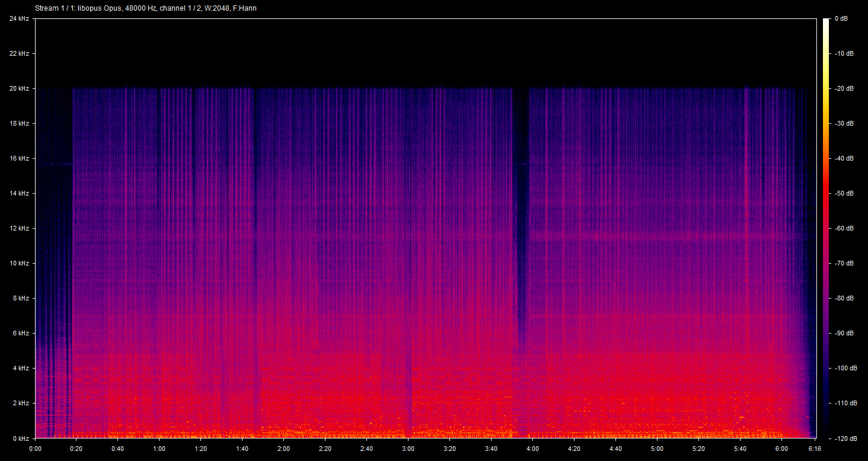Click the stream info header text
This screenshot has height=461, width=868.
[x=146, y=8]
